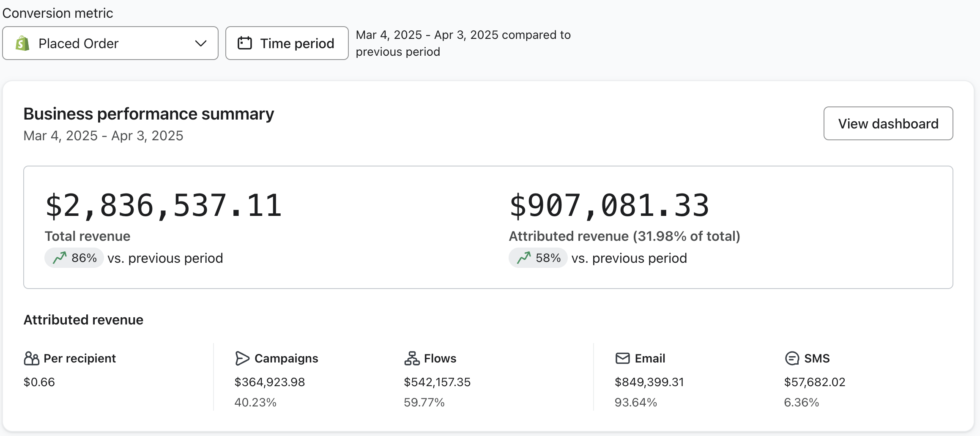Screen dimensions: 980x436
Task: Click the Flows label
Action: point(440,358)
